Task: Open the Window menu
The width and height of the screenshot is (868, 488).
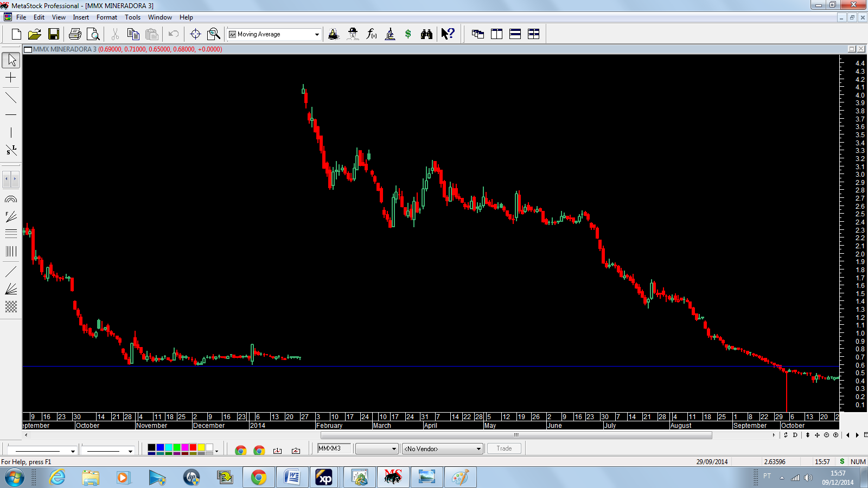Action: [x=160, y=17]
